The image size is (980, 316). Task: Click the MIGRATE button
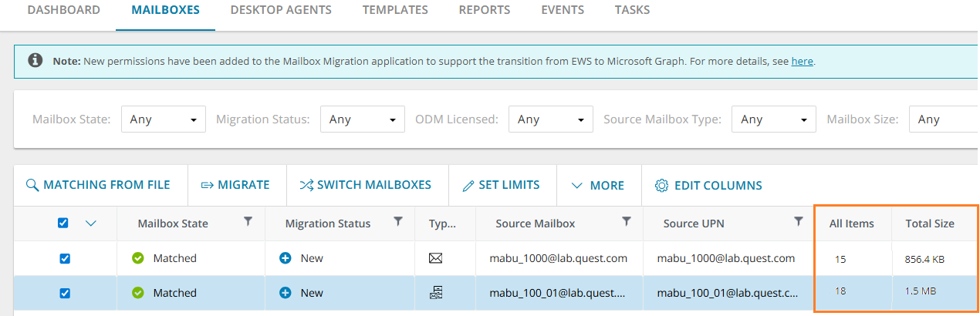[x=235, y=185]
